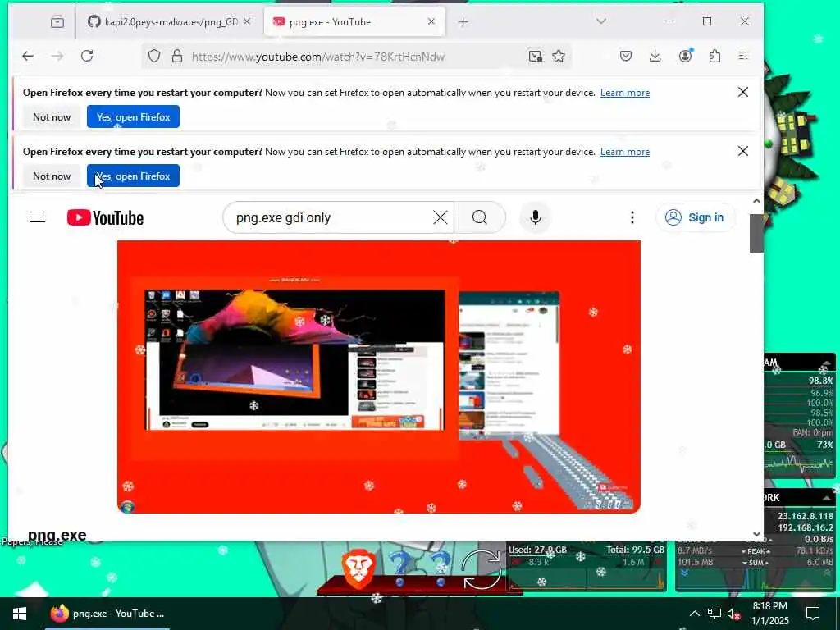Go forward to next page
The height and width of the screenshot is (630, 840).
[57, 57]
